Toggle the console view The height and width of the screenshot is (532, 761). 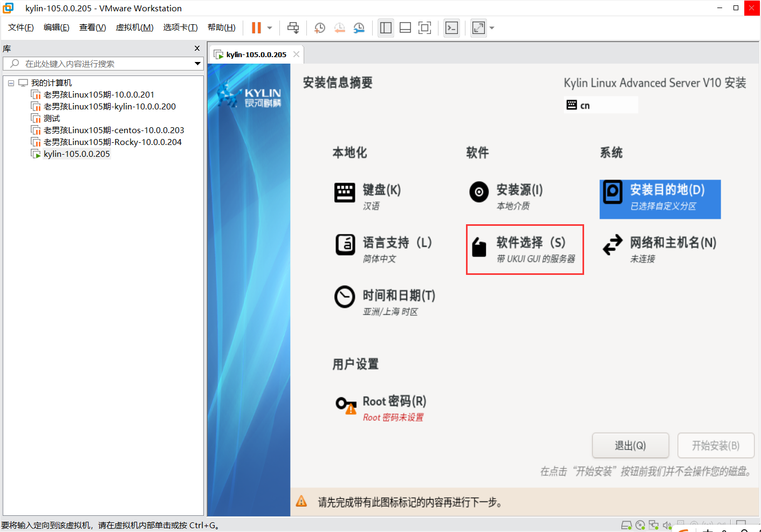[x=451, y=28]
